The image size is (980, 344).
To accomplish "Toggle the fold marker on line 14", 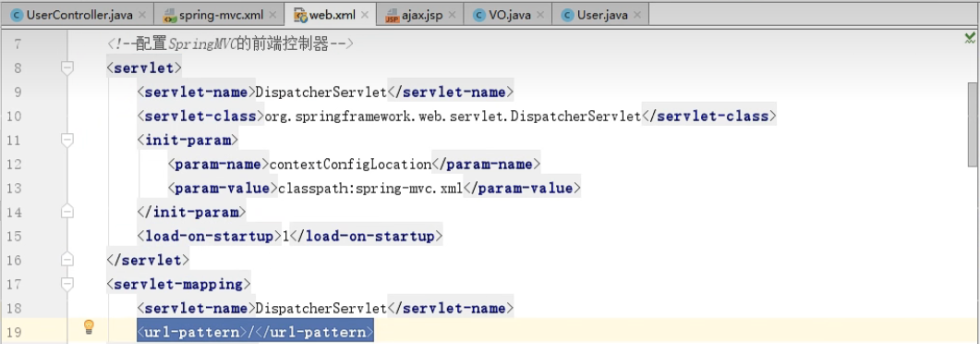I will [x=67, y=212].
